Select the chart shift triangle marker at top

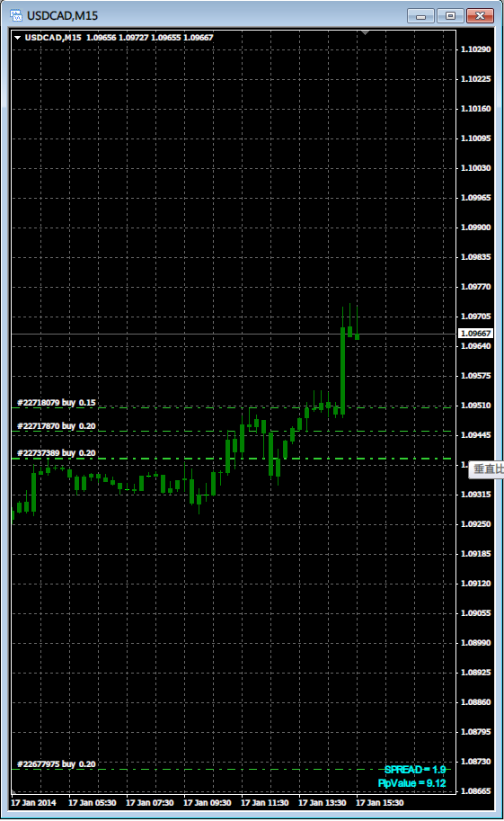366,33
